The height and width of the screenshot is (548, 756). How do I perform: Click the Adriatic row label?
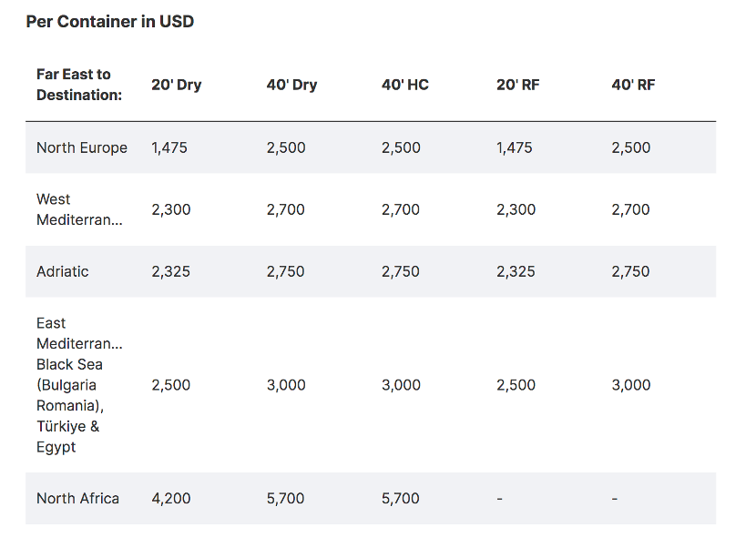62,271
